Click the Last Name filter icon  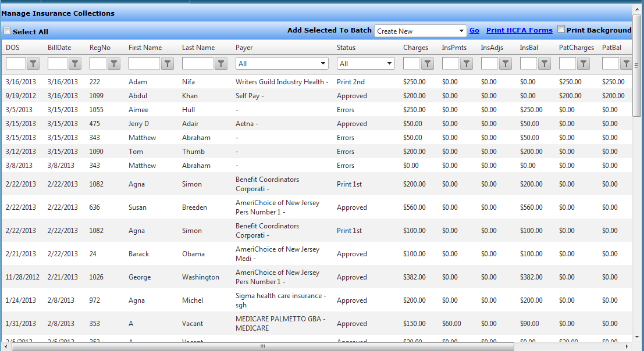[x=221, y=63]
